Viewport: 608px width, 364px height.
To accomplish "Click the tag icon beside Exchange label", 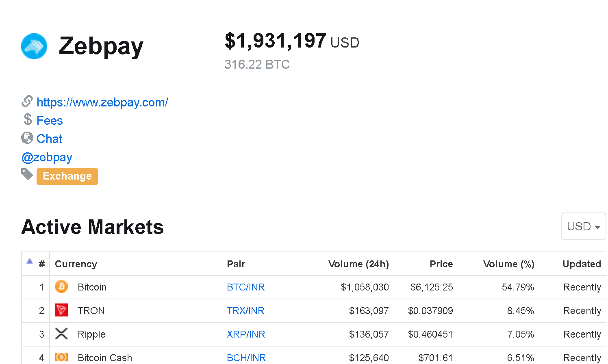I will pyautogui.click(x=27, y=174).
